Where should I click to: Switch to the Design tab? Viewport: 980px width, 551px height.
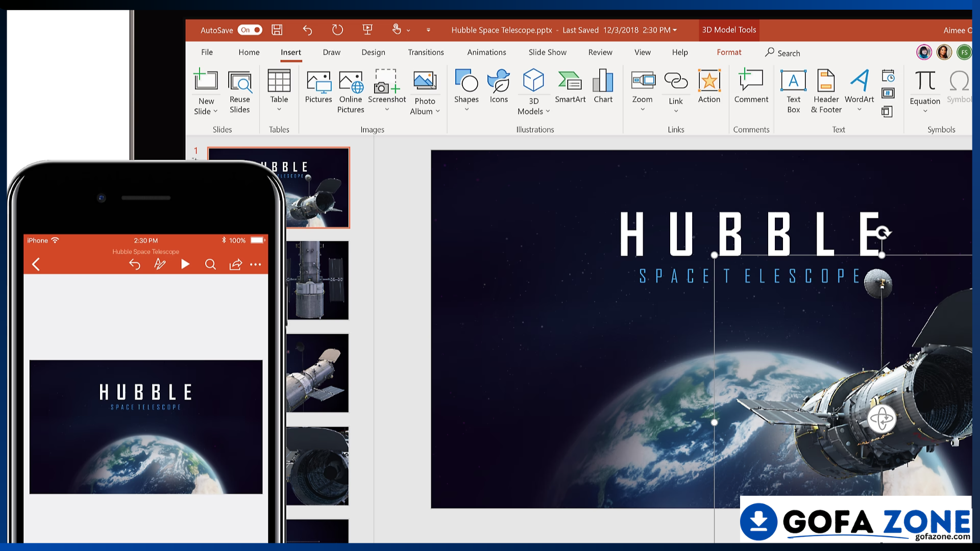tap(373, 52)
